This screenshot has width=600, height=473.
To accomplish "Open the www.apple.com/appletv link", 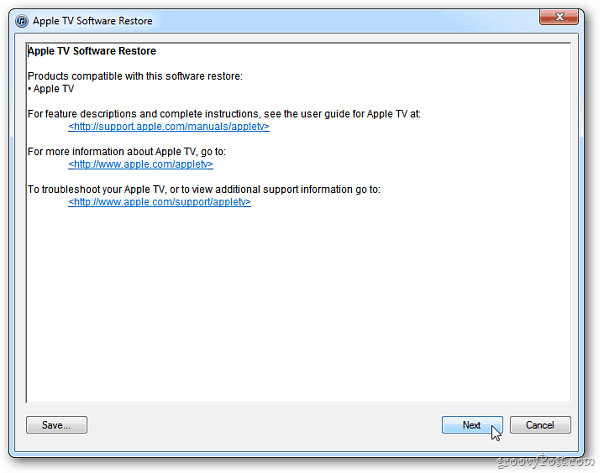I will coord(140,164).
